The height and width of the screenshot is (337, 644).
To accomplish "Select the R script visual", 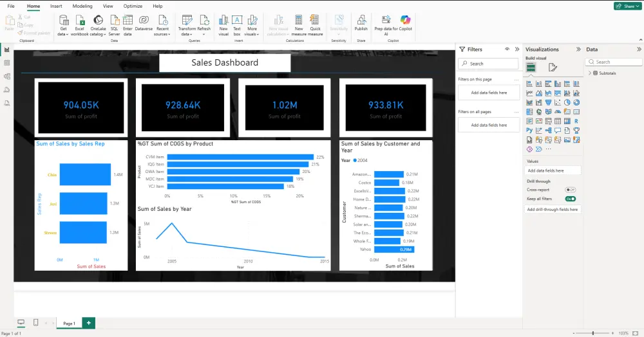I will pyautogui.click(x=576, y=121).
